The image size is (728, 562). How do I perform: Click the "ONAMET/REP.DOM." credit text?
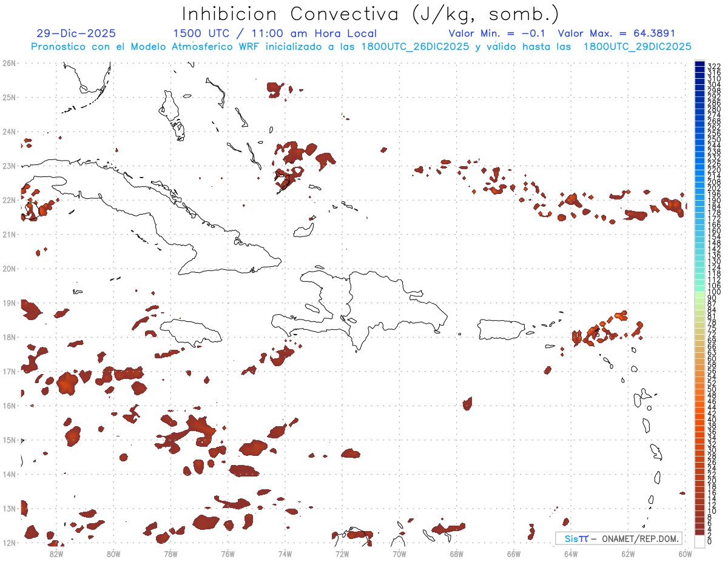point(639,538)
